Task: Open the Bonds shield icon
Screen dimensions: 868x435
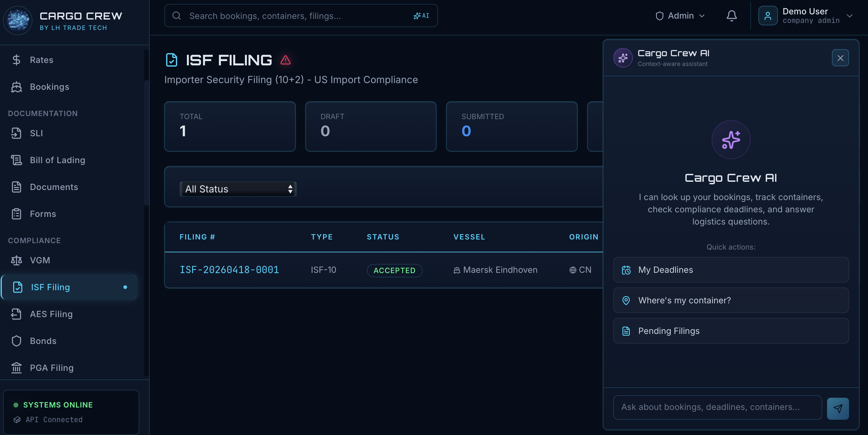Action: pyautogui.click(x=16, y=341)
